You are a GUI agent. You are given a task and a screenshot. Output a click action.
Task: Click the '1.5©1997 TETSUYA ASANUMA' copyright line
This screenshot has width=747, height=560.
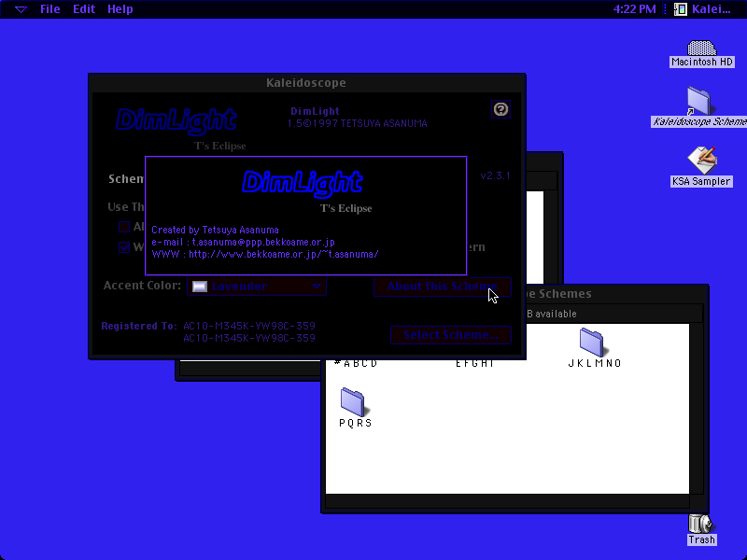[x=358, y=124]
